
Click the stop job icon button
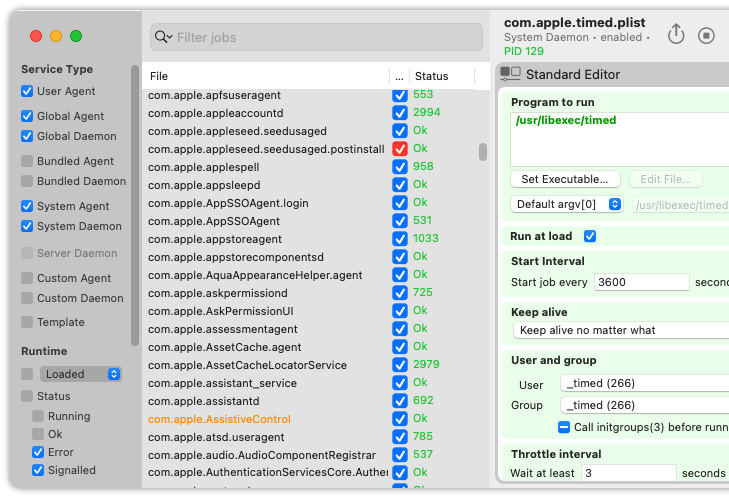click(x=706, y=35)
